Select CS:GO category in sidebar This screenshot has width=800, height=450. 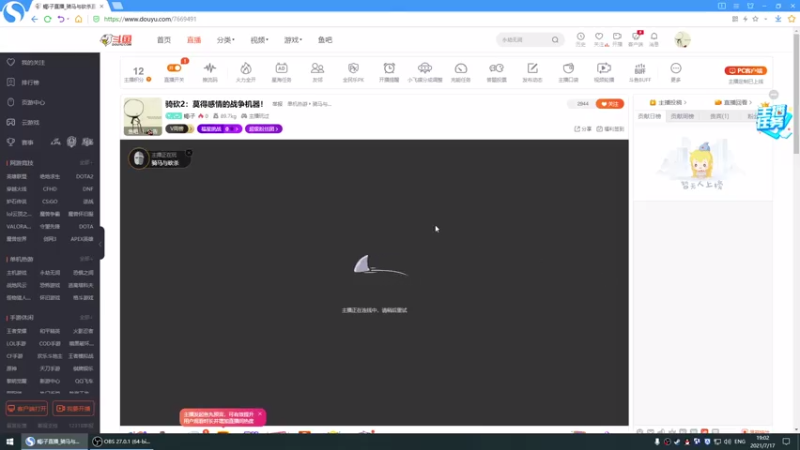click(50, 202)
